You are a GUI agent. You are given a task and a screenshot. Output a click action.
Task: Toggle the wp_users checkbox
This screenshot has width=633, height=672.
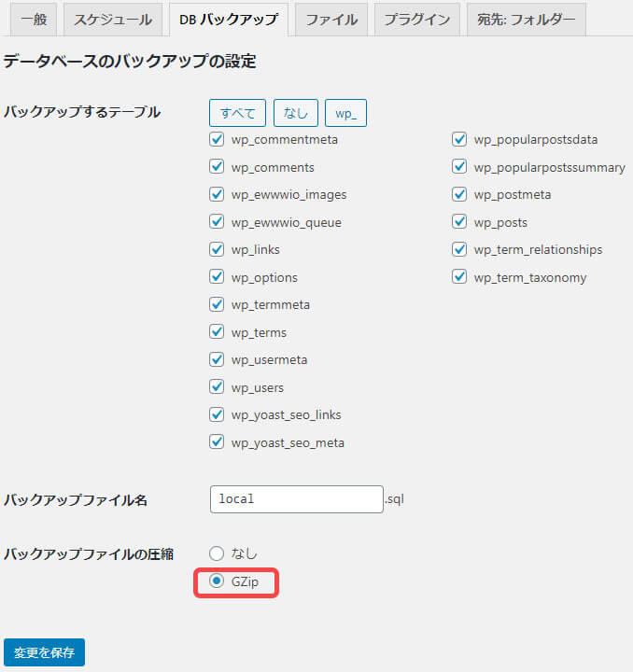point(218,387)
